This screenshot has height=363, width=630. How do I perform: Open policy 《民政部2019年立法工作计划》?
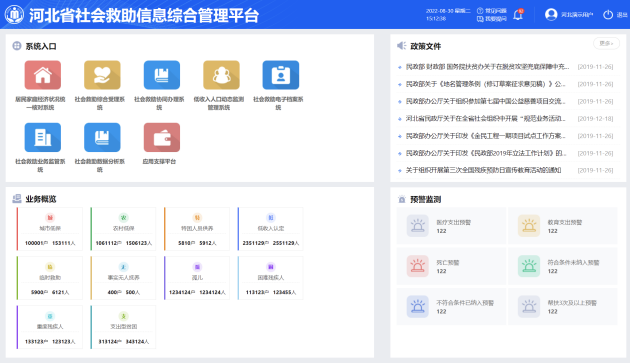pos(485,153)
